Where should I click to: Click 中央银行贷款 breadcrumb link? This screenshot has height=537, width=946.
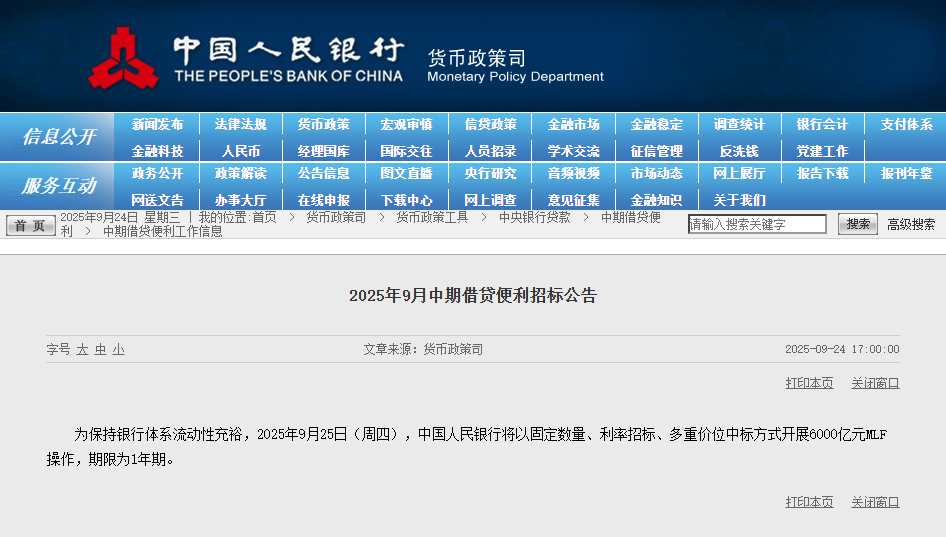535,217
